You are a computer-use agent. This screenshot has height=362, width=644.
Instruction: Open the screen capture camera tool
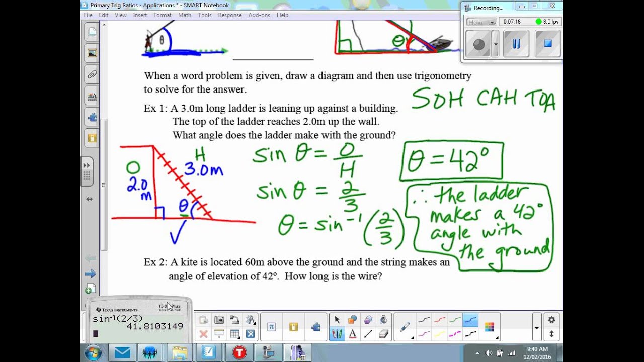[219, 320]
